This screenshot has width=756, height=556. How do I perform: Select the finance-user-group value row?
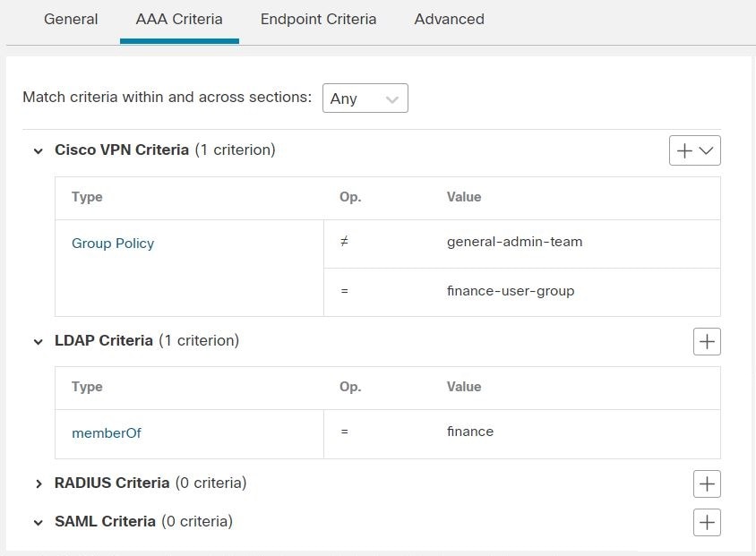tap(522, 292)
